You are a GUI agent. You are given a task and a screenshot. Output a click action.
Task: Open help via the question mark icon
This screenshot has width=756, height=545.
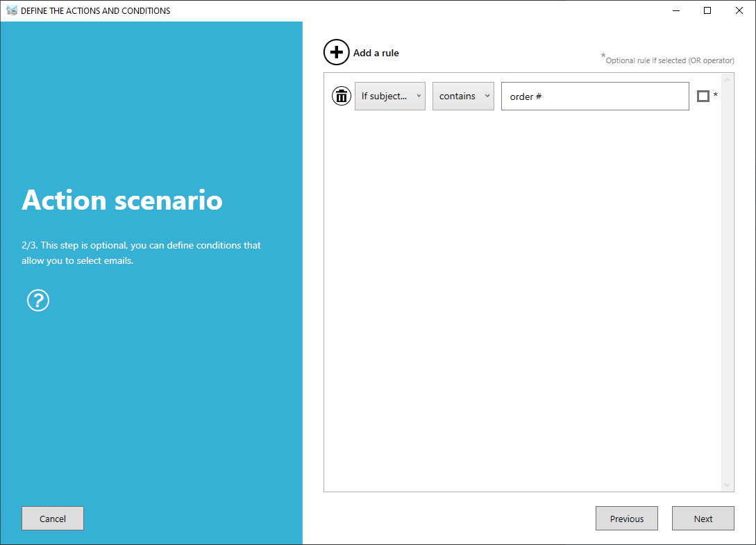[x=38, y=301]
